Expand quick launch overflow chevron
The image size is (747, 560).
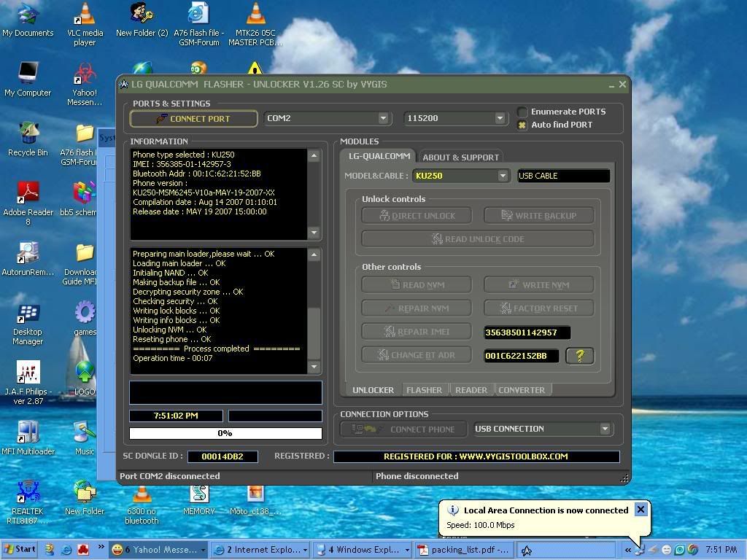(101, 547)
